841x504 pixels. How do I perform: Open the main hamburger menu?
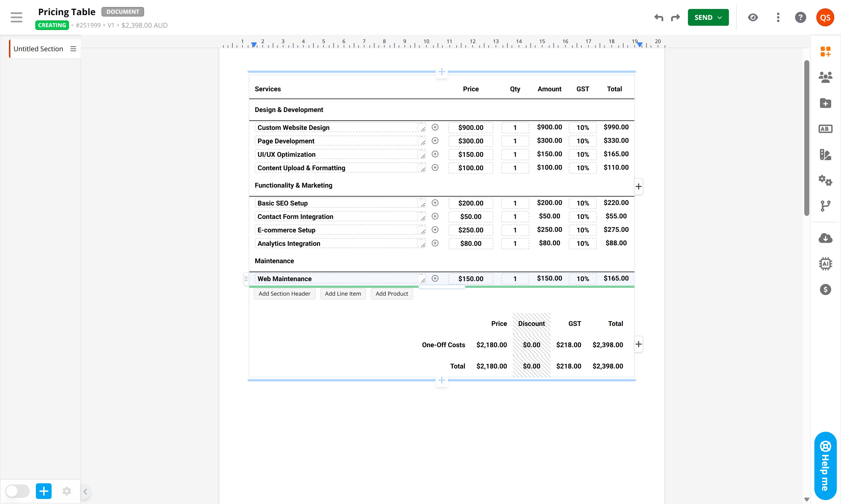16,17
